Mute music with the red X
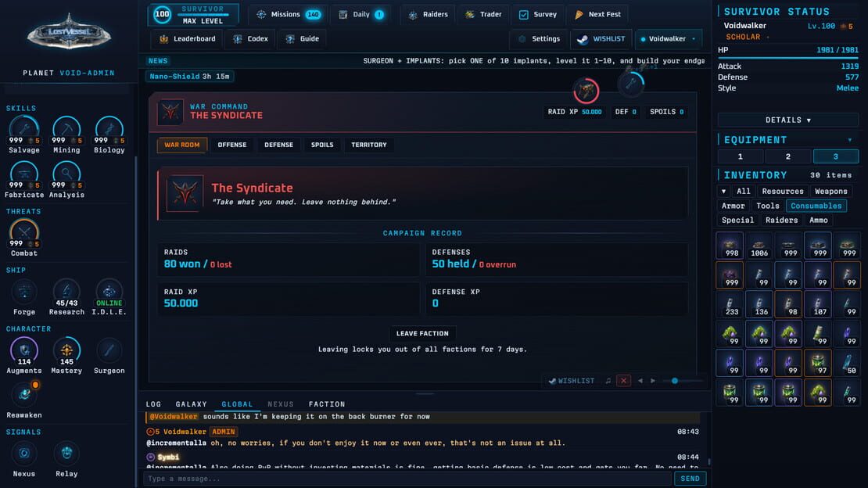 (623, 381)
